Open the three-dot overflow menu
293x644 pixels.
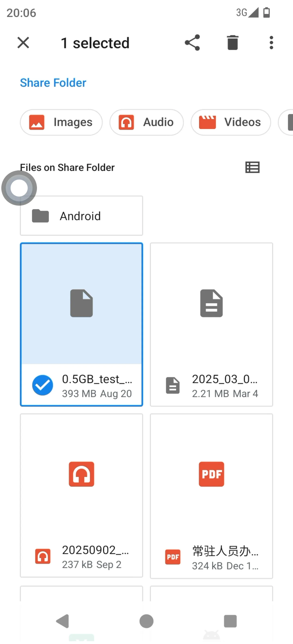(271, 42)
